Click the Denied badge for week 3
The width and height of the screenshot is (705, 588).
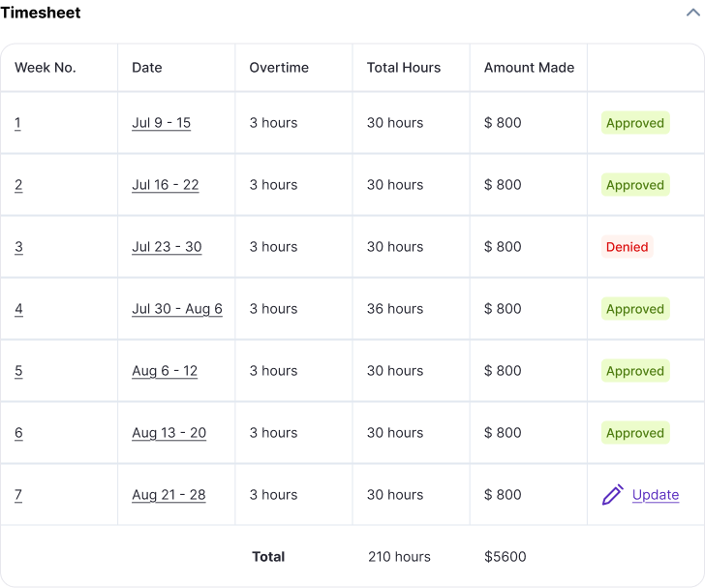click(628, 247)
